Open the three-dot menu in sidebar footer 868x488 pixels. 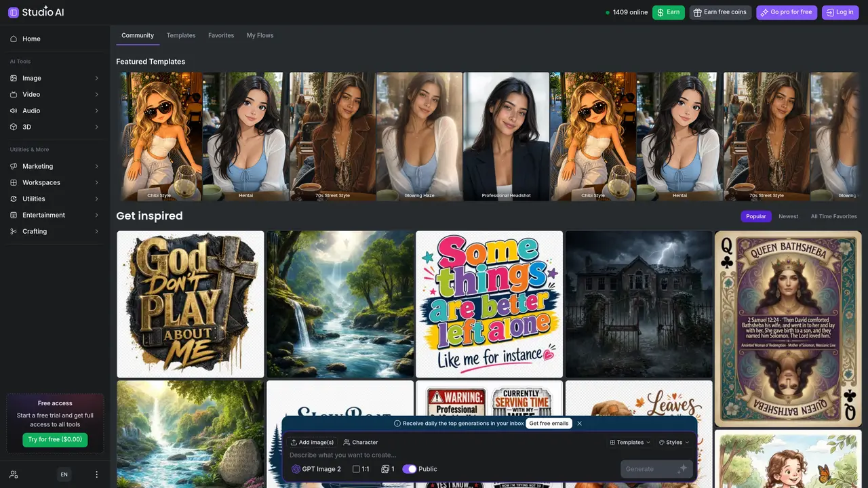point(96,474)
